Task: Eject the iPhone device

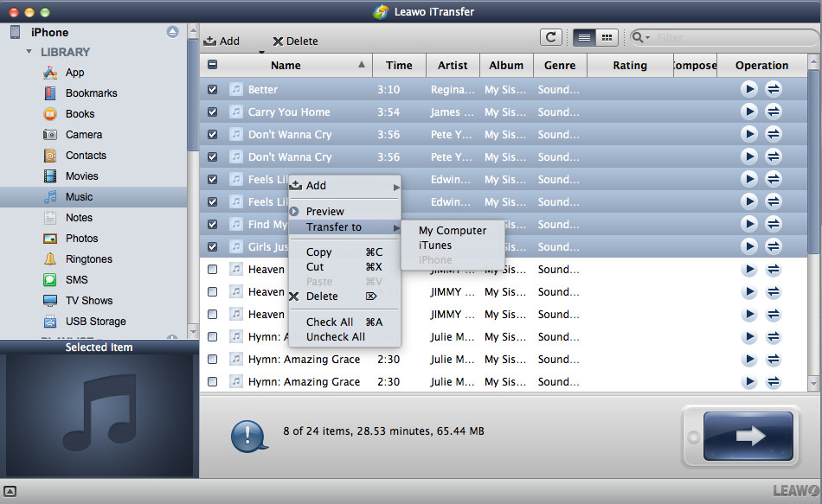Action: [172, 32]
